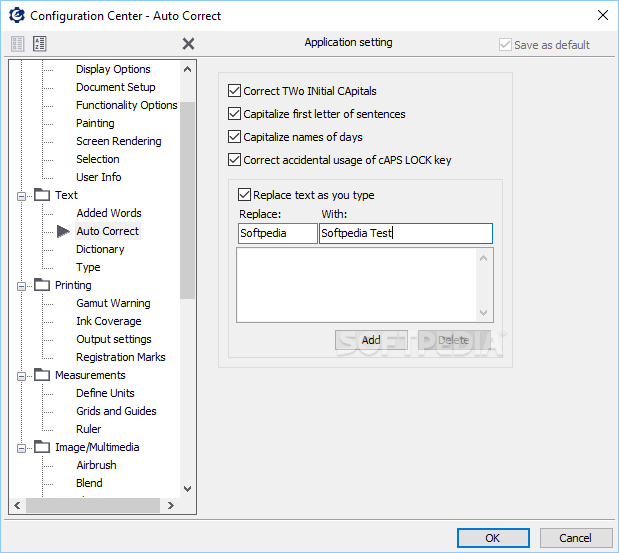Open Selection settings

click(x=98, y=159)
